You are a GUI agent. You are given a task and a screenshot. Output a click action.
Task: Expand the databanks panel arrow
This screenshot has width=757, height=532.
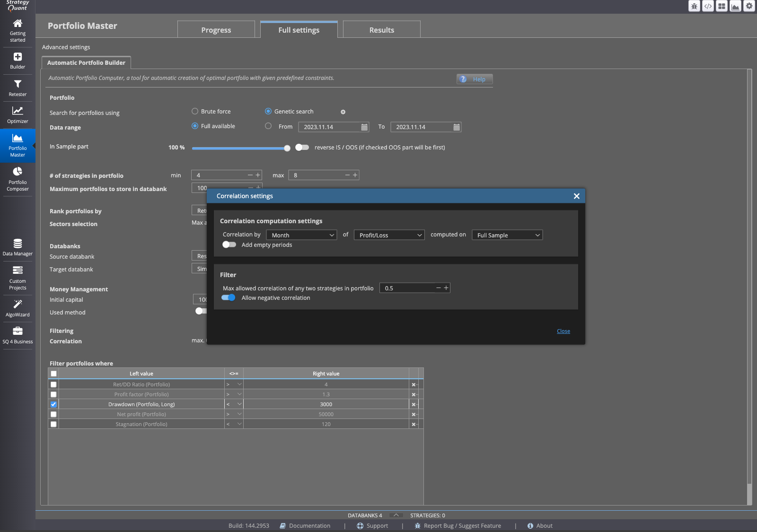[396, 515]
